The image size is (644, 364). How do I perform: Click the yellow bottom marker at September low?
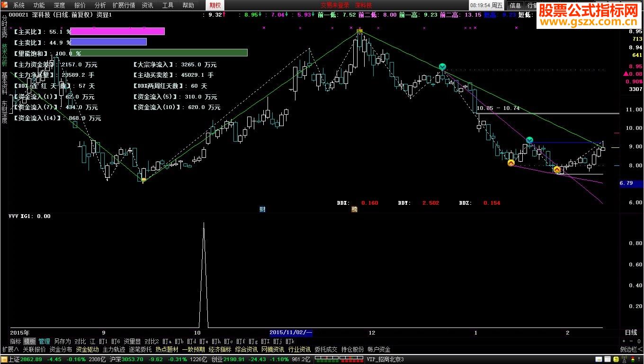(x=143, y=180)
